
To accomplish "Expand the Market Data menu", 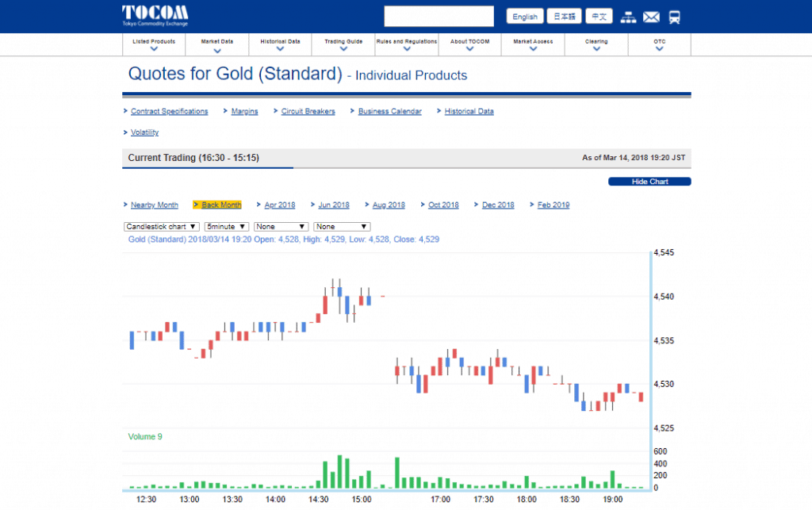I will (217, 44).
